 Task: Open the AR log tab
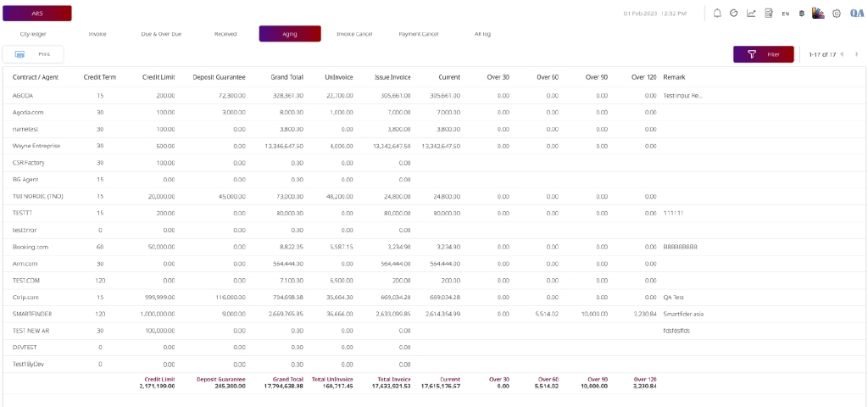482,34
